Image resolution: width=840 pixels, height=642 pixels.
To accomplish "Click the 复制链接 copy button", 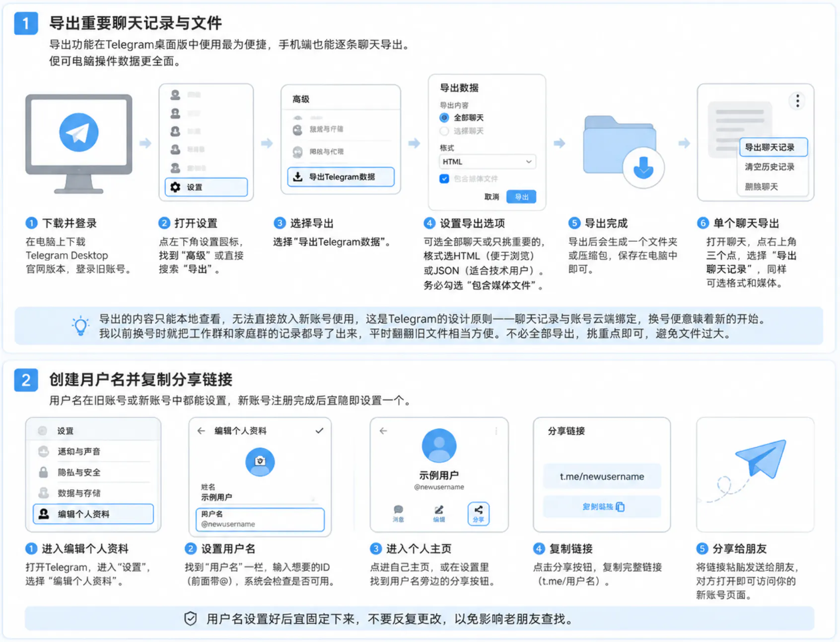I will [602, 507].
